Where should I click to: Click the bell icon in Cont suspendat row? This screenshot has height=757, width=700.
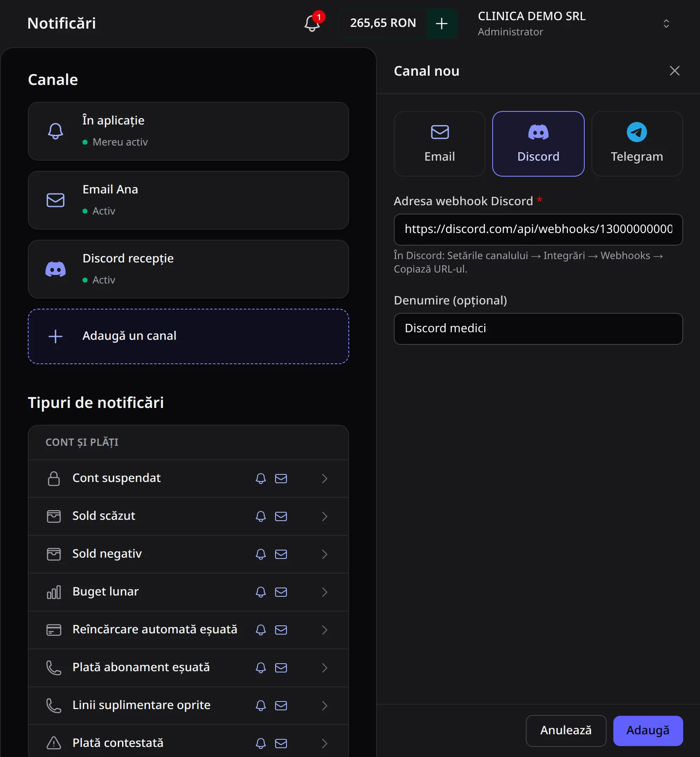pos(261,479)
